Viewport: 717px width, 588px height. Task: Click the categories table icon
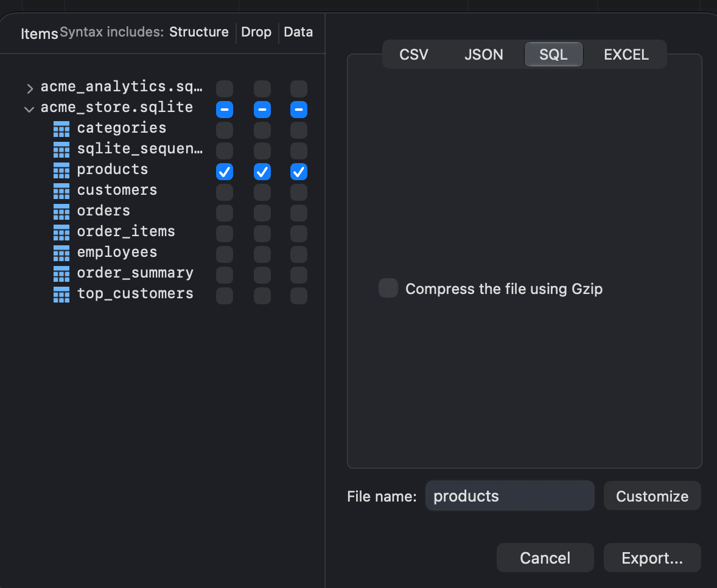(61, 129)
